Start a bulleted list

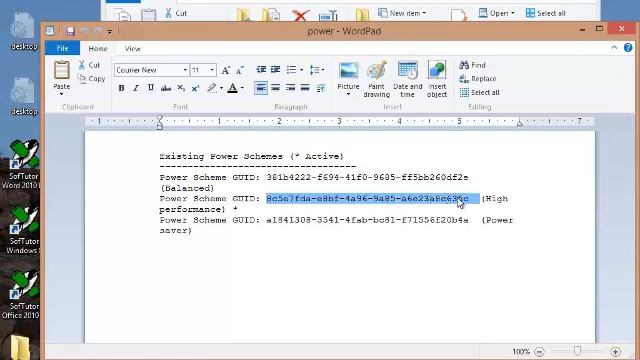click(291, 70)
